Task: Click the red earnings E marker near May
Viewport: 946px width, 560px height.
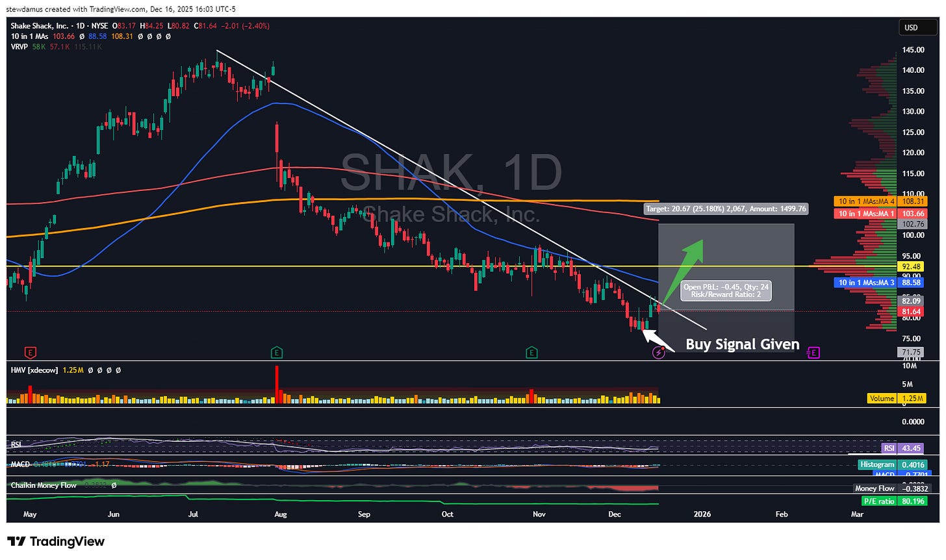Action: tap(29, 353)
